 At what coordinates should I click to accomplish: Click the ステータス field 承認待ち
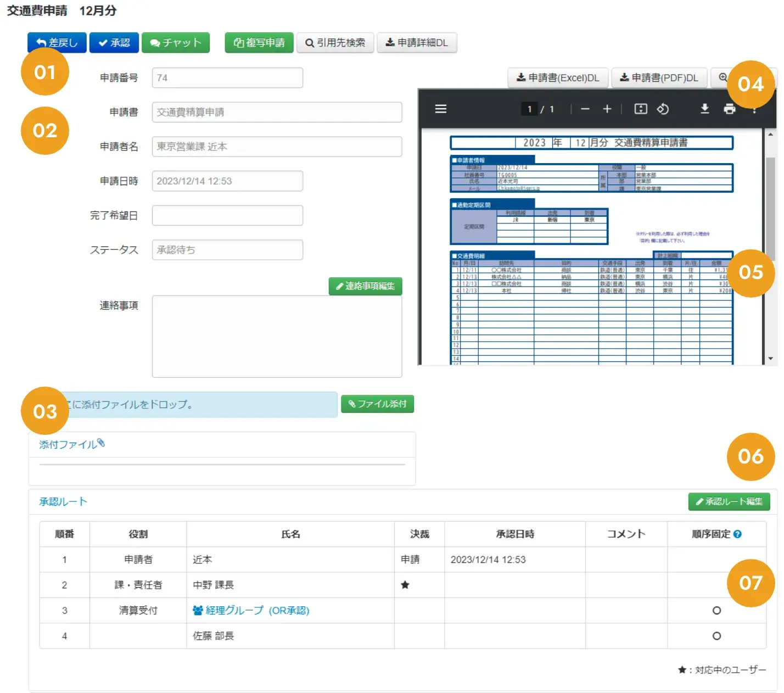[227, 250]
